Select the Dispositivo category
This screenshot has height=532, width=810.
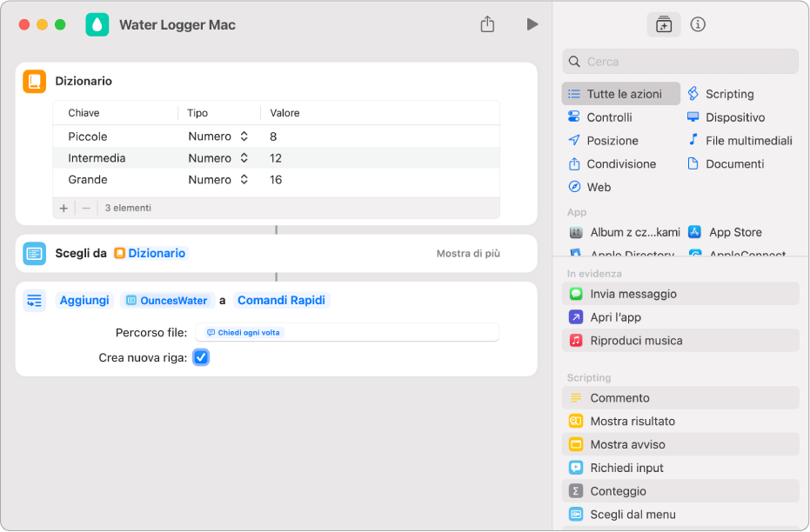pos(726,117)
